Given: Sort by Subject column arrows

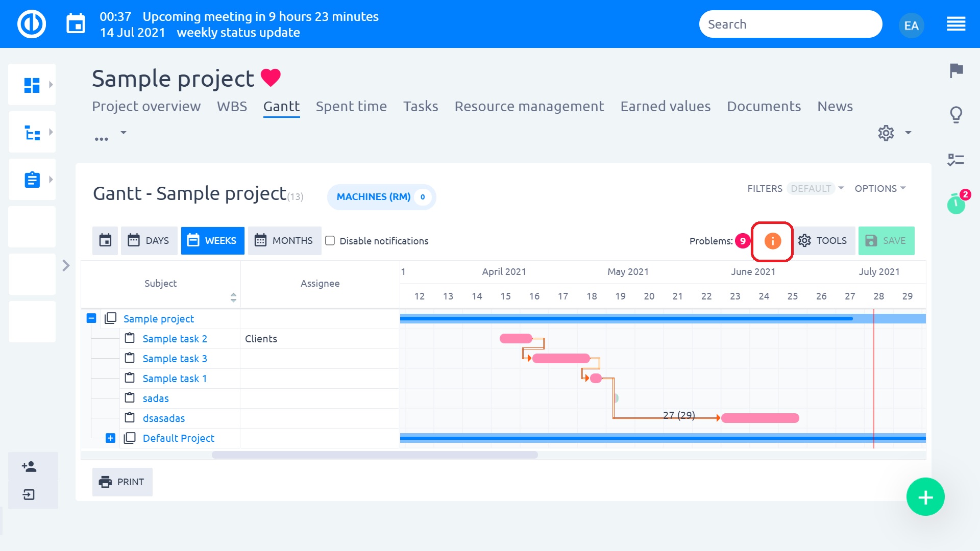Looking at the screenshot, I should point(233,297).
